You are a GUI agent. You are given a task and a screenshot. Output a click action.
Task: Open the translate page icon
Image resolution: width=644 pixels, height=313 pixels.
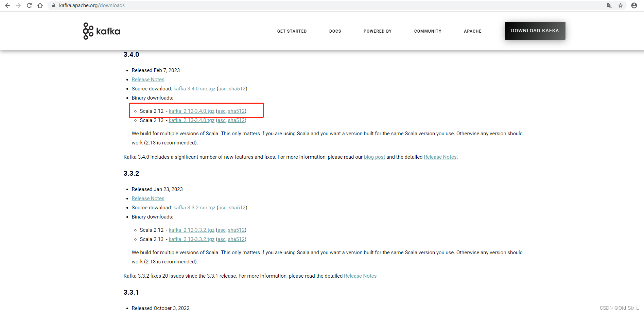610,5
